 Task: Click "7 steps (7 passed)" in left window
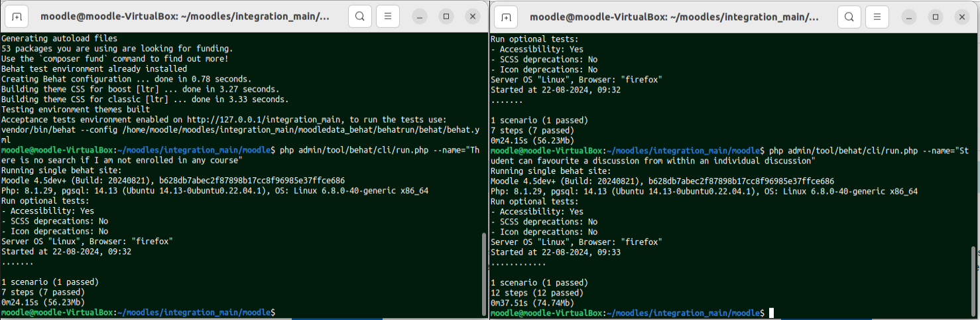(x=43, y=292)
